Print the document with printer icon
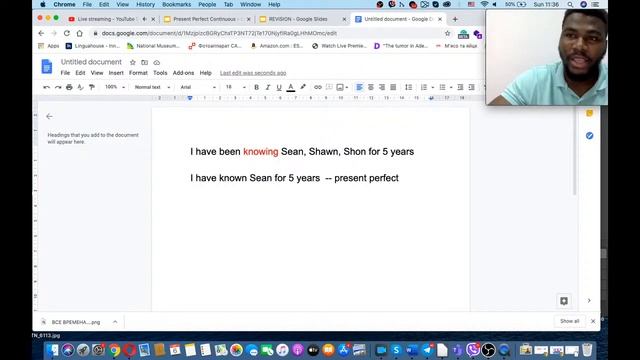This screenshot has width=640, height=360. 69,87
